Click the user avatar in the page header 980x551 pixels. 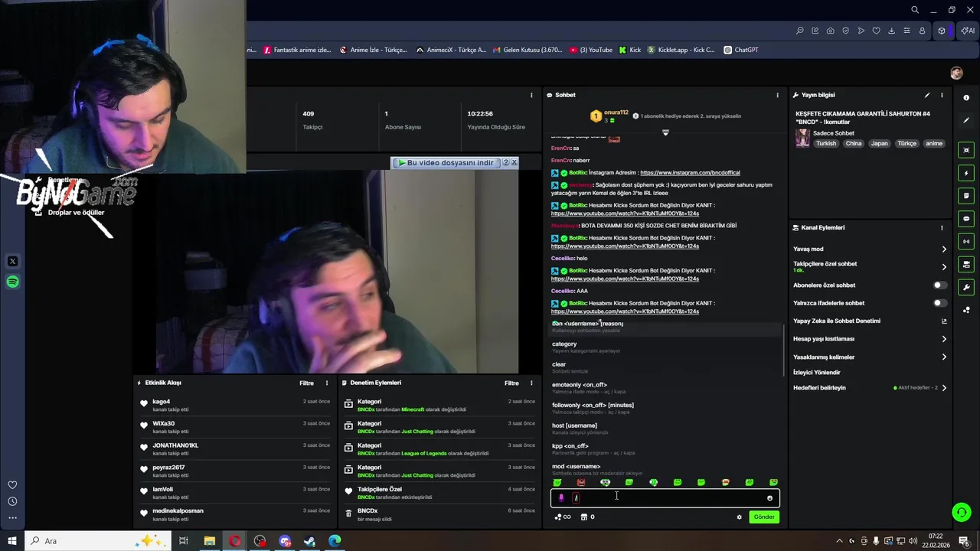pyautogui.click(x=956, y=73)
